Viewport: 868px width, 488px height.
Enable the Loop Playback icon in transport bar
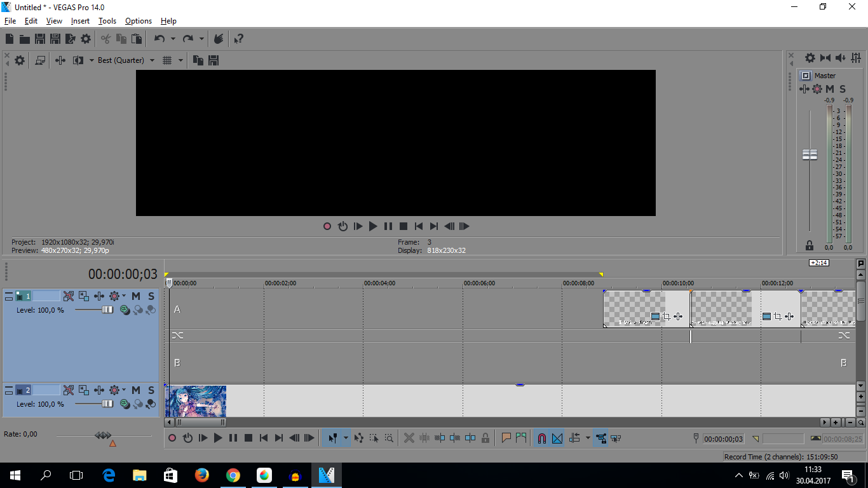(187, 438)
